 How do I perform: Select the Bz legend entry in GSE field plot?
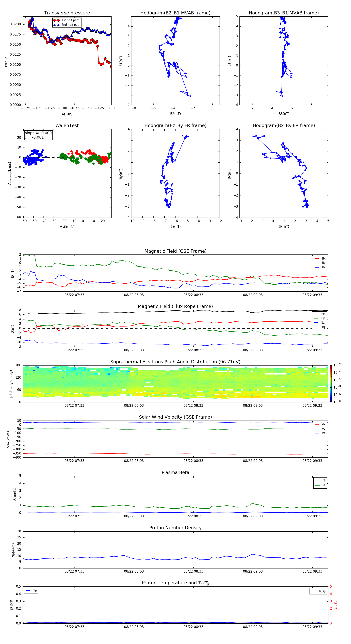320,267
